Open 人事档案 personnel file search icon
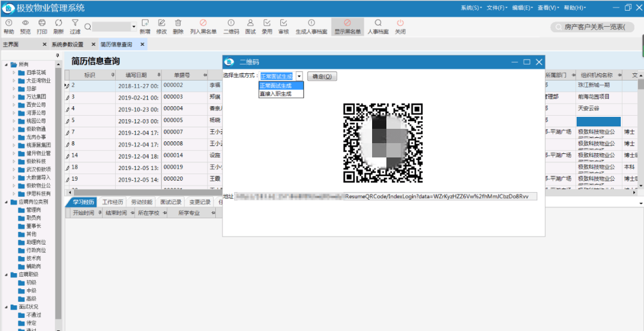 click(378, 23)
